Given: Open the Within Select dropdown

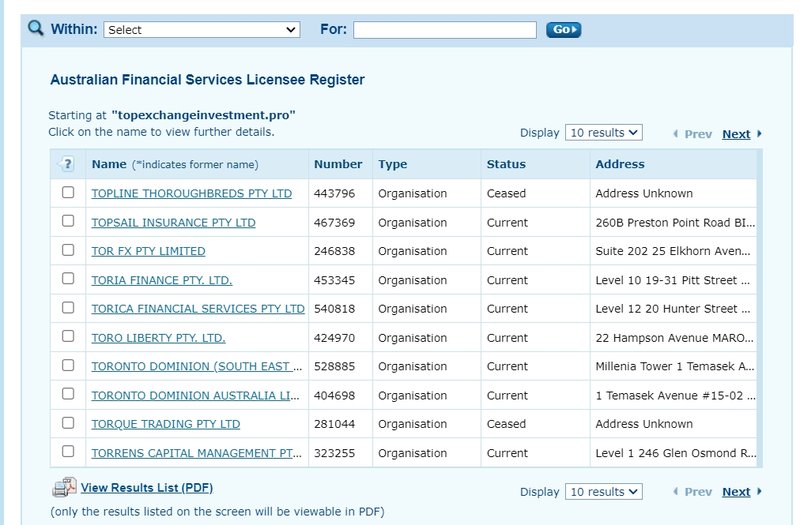Looking at the screenshot, I should pos(202,30).
